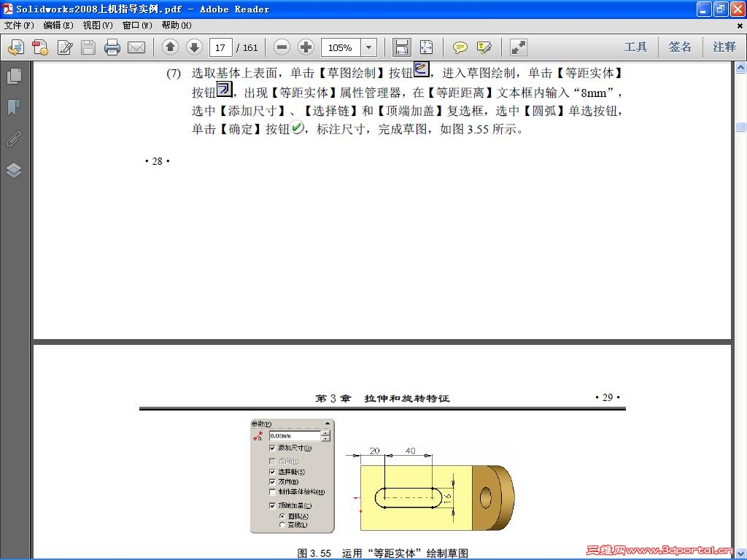This screenshot has height=560, width=747.
Task: Open the 工具 pane
Action: (x=635, y=47)
